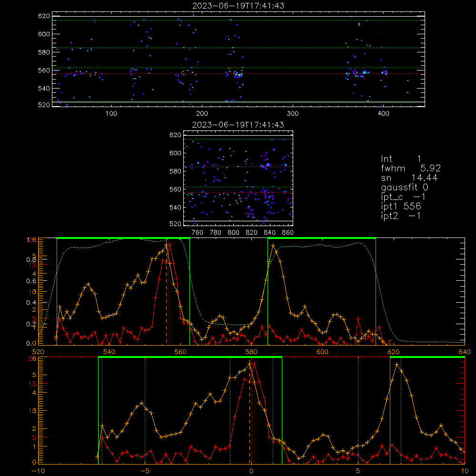The image size is (476, 476).
Task: Click the timestamp title above the small square image plot
Action: pos(238,125)
